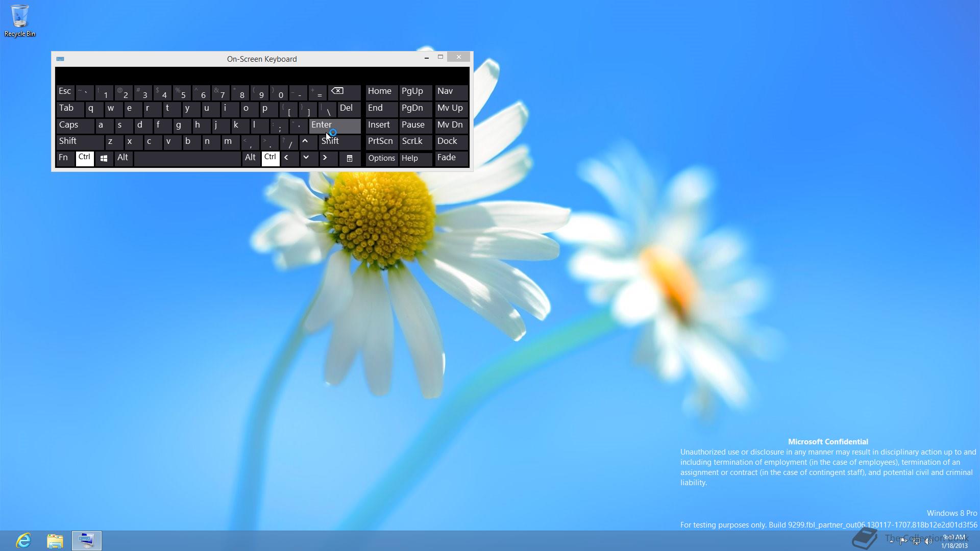Launch Internet Explorer from the taskbar
The height and width of the screenshot is (551, 980).
[23, 541]
